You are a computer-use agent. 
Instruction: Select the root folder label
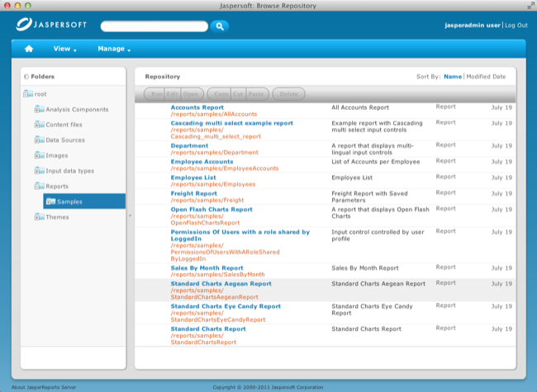pyautogui.click(x=40, y=94)
